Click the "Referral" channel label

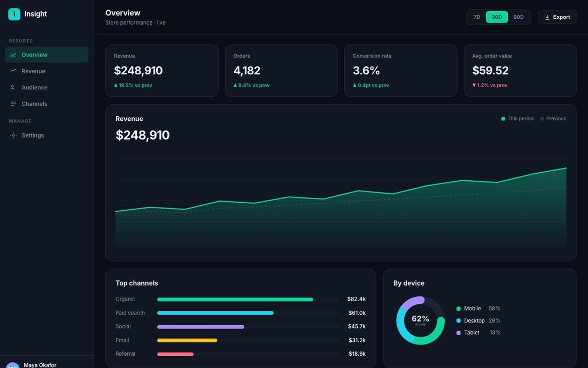125,354
